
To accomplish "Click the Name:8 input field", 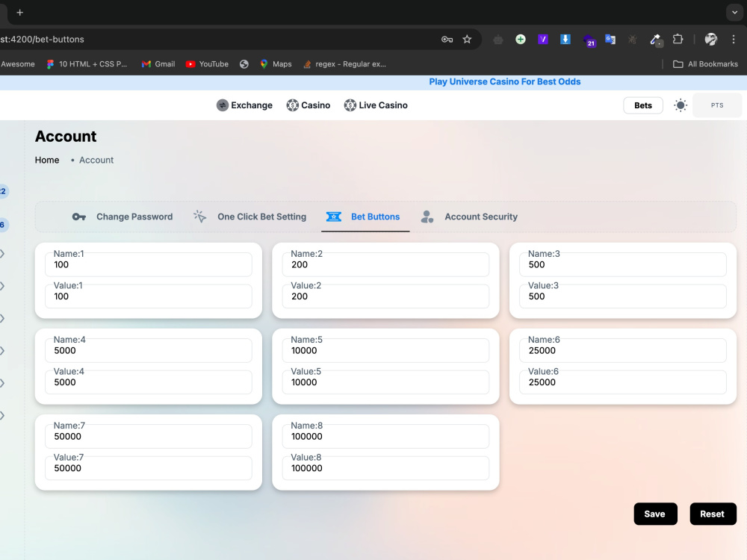I will [385, 436].
